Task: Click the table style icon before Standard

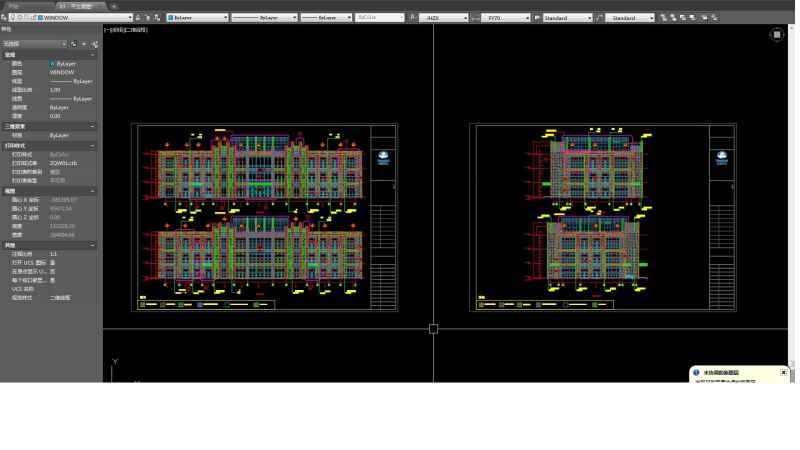Action: coord(537,18)
